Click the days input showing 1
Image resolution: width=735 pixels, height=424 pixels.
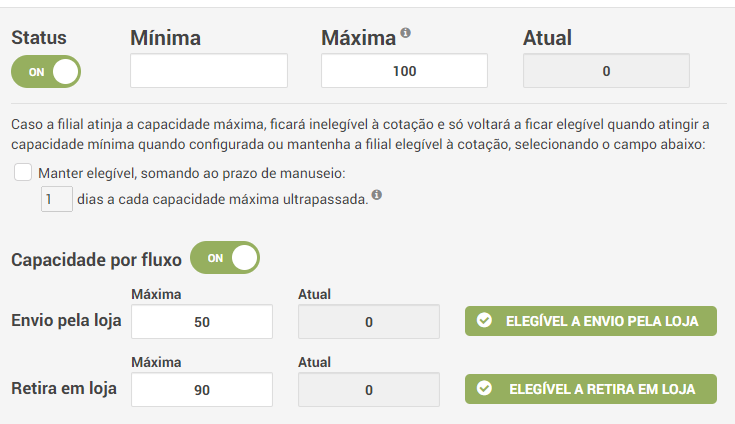[56, 198]
